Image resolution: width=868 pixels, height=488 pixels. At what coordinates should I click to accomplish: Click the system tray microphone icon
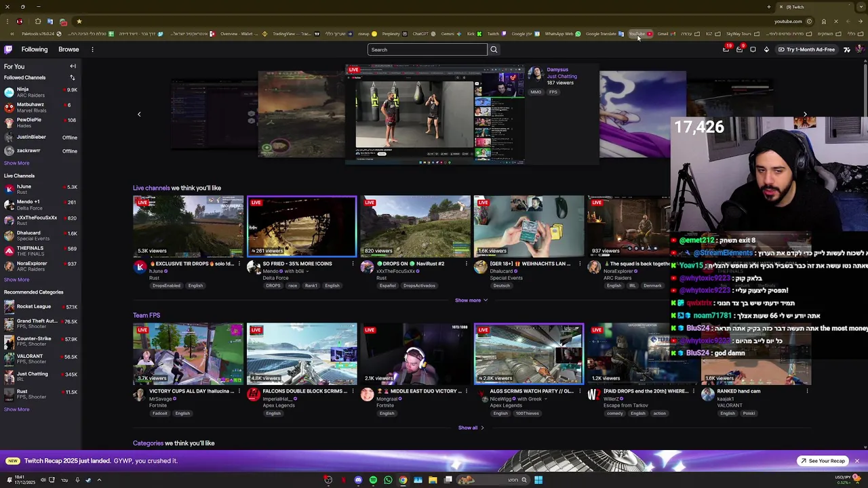(77, 480)
